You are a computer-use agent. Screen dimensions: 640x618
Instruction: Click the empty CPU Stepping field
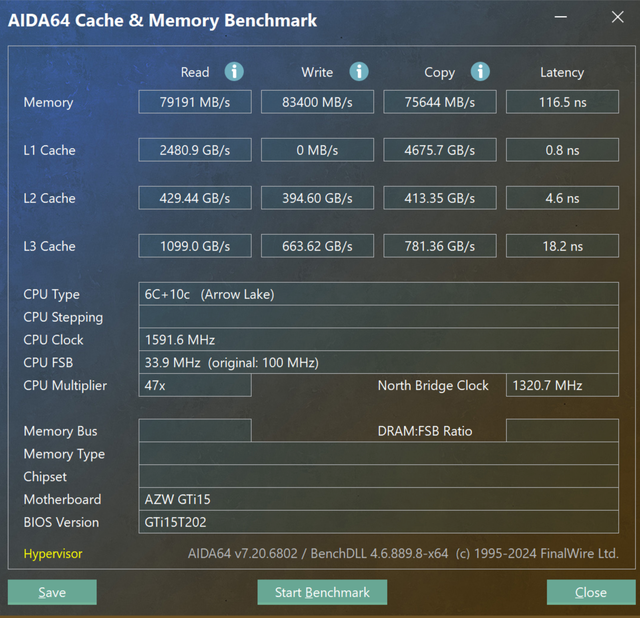pos(379,317)
